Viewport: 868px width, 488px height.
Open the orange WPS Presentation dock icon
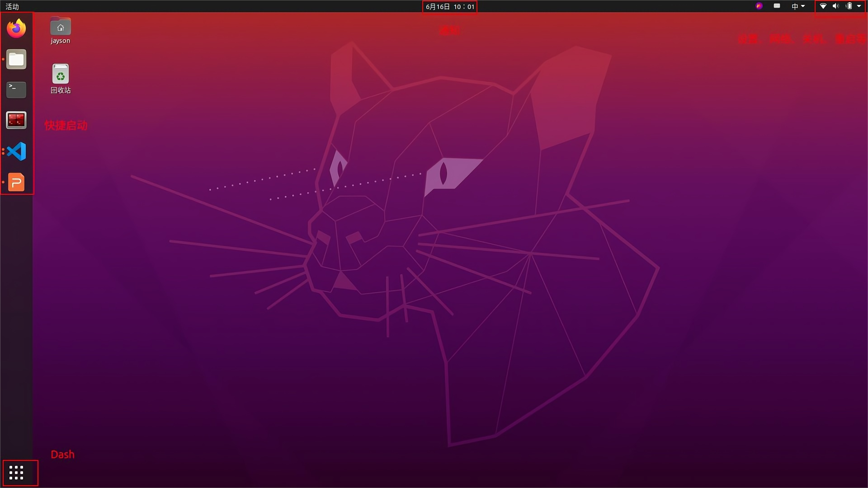tap(16, 182)
